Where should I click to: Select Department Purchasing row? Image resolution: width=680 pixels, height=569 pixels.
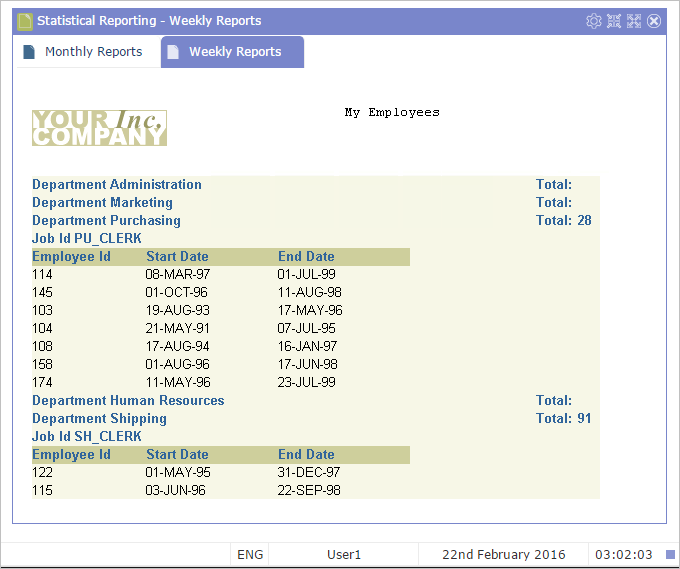pyautogui.click(x=316, y=221)
